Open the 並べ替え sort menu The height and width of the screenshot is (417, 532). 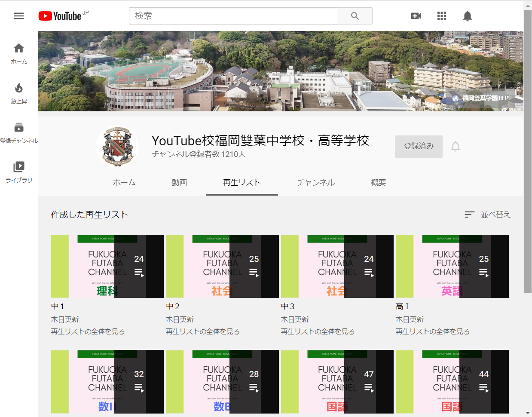[488, 215]
